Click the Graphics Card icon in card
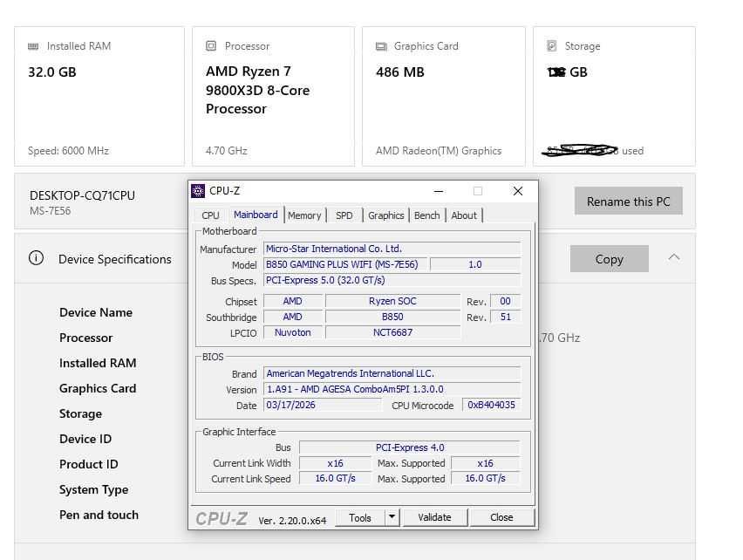Image resolution: width=743 pixels, height=560 pixels. pyautogui.click(x=381, y=46)
